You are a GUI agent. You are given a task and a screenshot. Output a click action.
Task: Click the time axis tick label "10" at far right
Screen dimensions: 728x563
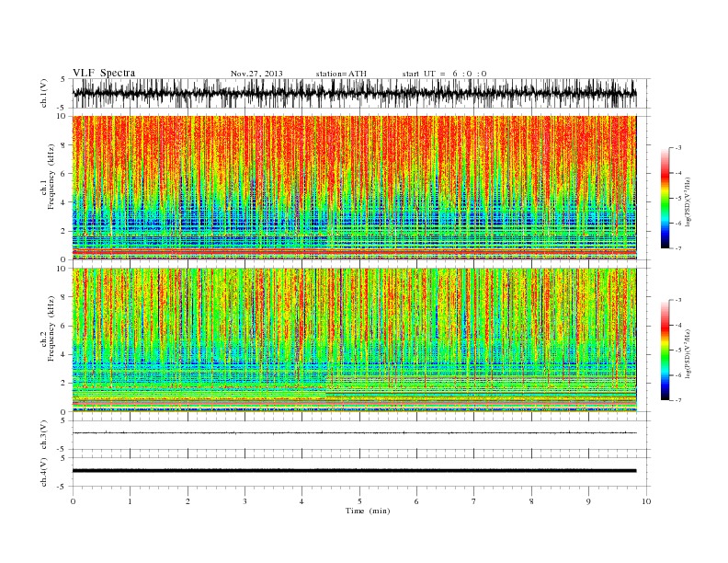point(646,501)
